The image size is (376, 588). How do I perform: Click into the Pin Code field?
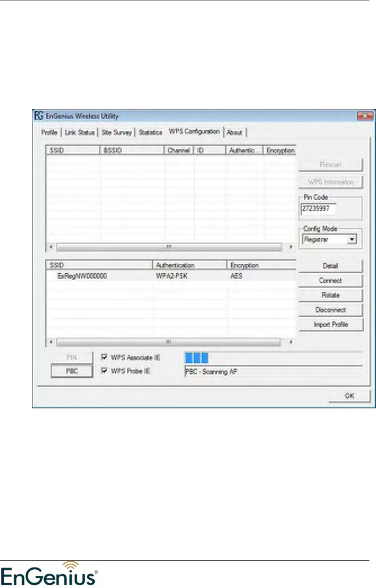tap(318, 209)
